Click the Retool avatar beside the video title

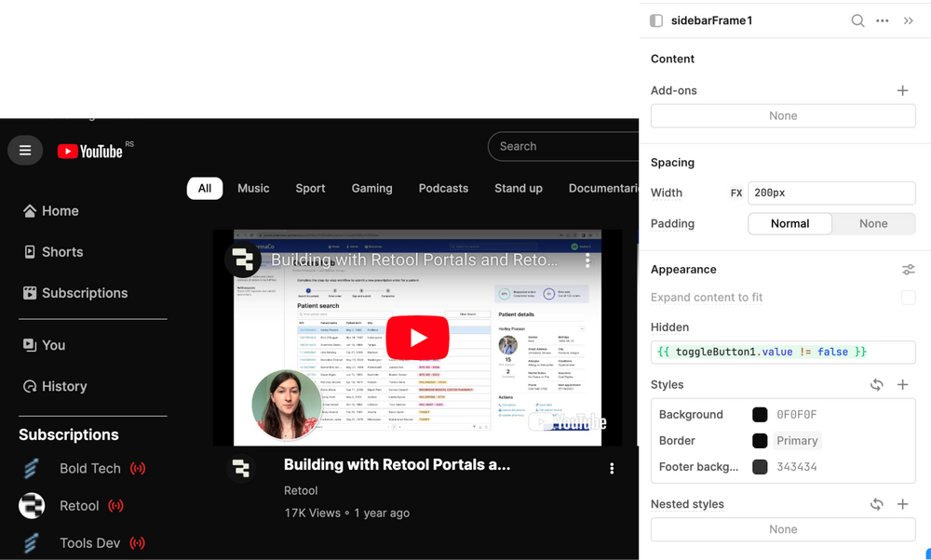[x=241, y=469]
